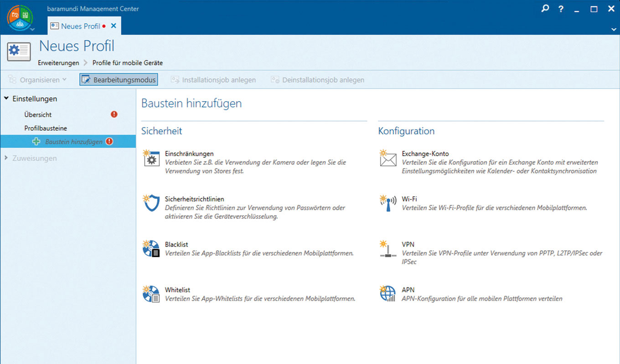Select Profilbausteine in the sidebar

(46, 128)
